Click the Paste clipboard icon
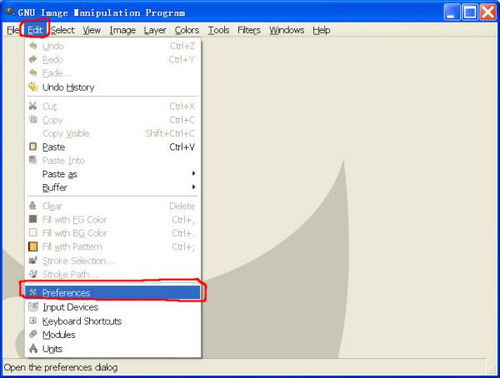 [33, 147]
